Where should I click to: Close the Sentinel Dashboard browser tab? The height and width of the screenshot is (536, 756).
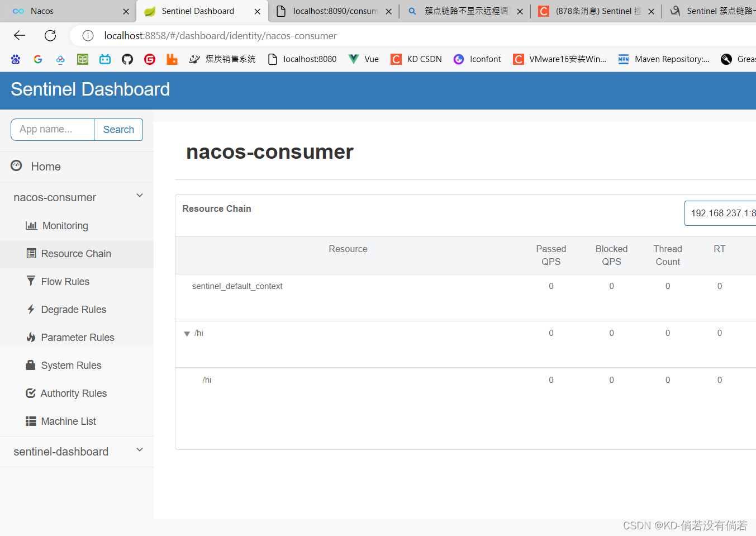click(257, 11)
